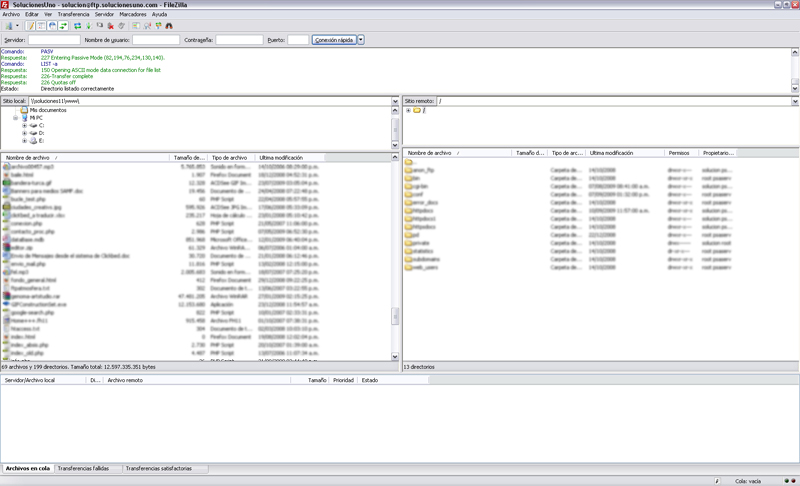Click the Conexión rápida button
This screenshot has width=800, height=486.
(334, 40)
